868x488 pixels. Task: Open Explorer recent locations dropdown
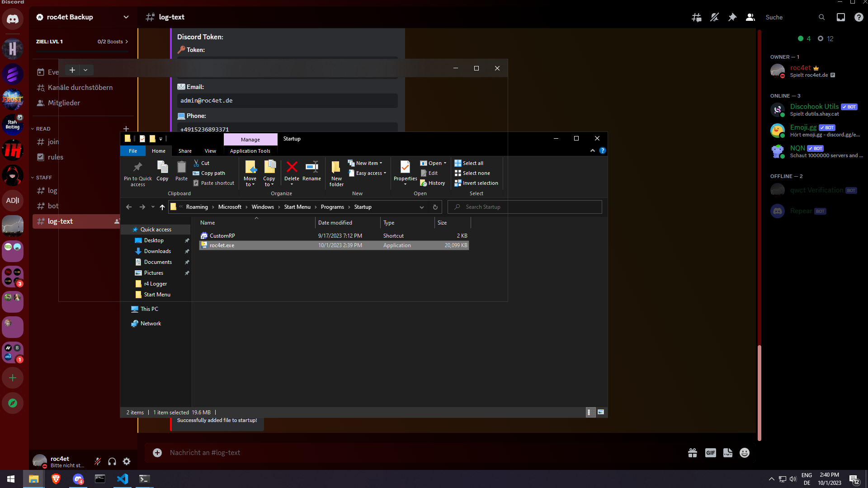pos(153,207)
